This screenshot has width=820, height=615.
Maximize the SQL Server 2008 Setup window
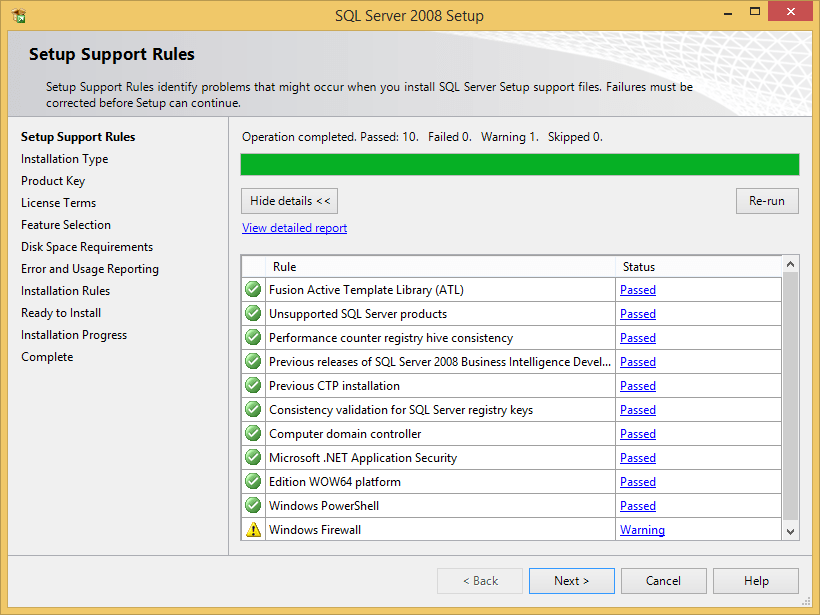(755, 12)
